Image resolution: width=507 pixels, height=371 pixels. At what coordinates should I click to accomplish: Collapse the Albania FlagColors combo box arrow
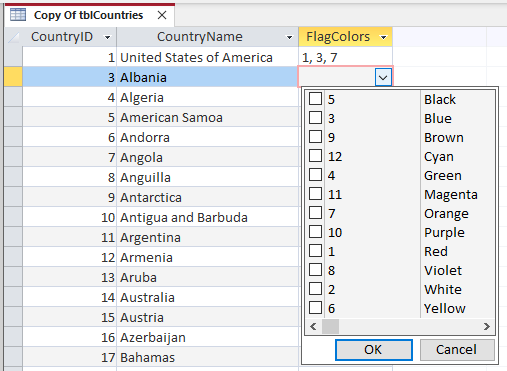click(x=383, y=78)
